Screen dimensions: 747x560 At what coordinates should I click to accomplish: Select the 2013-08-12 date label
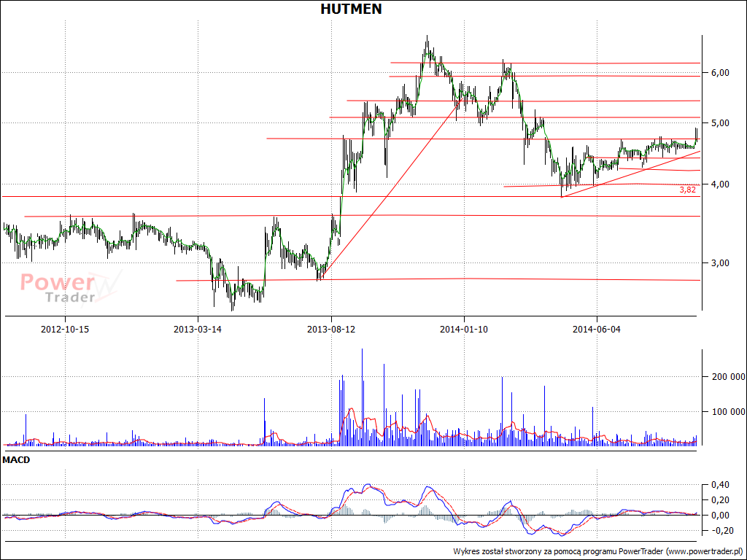[331, 329]
